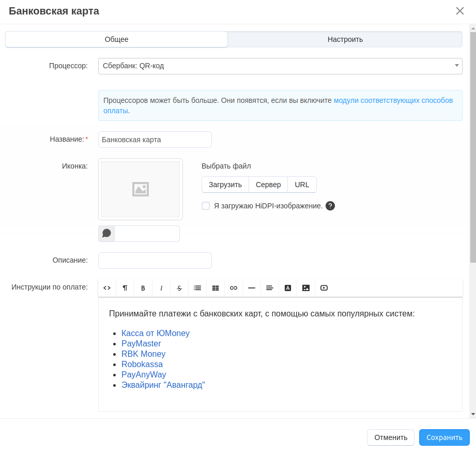Switch to the Настроить tab
Image resolution: width=476 pixels, height=455 pixels.
(x=345, y=39)
